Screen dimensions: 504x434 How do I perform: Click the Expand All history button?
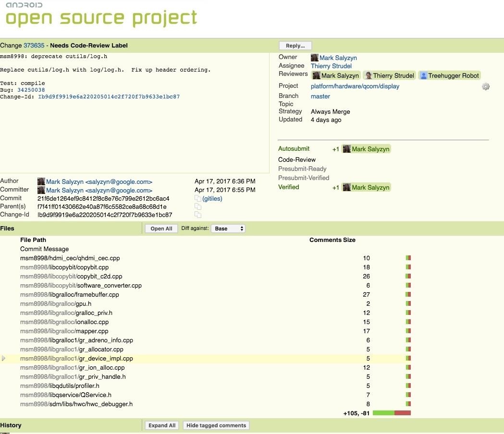point(162,425)
